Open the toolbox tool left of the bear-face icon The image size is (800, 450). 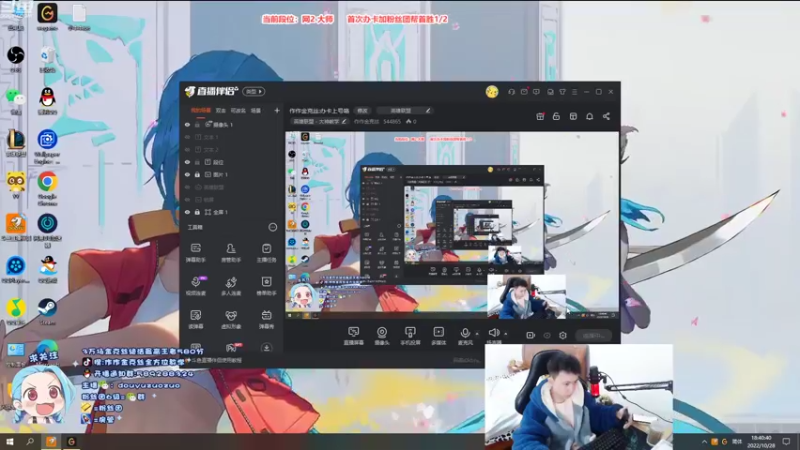tap(195, 319)
